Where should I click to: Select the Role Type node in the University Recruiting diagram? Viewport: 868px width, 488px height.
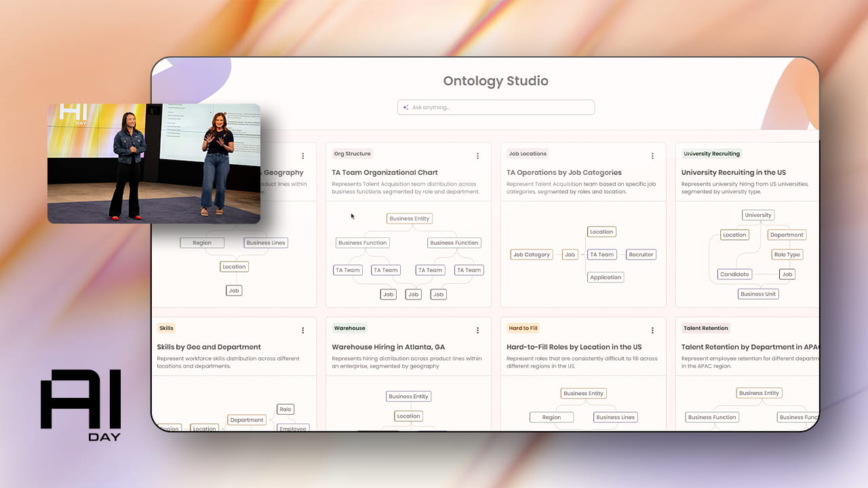click(787, 255)
